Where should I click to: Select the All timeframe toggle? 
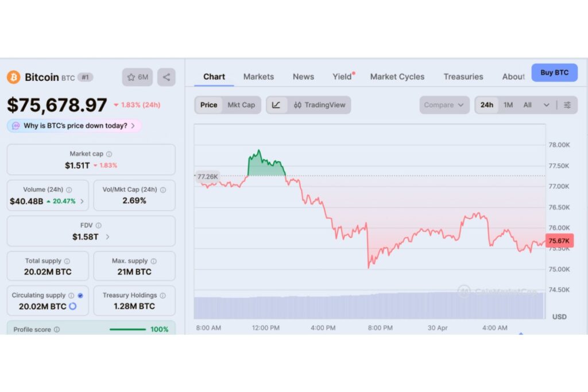pos(528,104)
